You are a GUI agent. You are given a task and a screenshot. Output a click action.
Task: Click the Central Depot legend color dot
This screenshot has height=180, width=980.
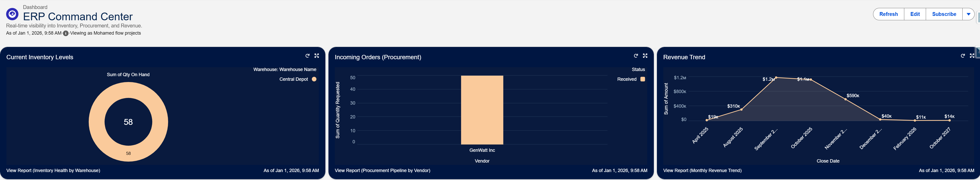tap(314, 79)
